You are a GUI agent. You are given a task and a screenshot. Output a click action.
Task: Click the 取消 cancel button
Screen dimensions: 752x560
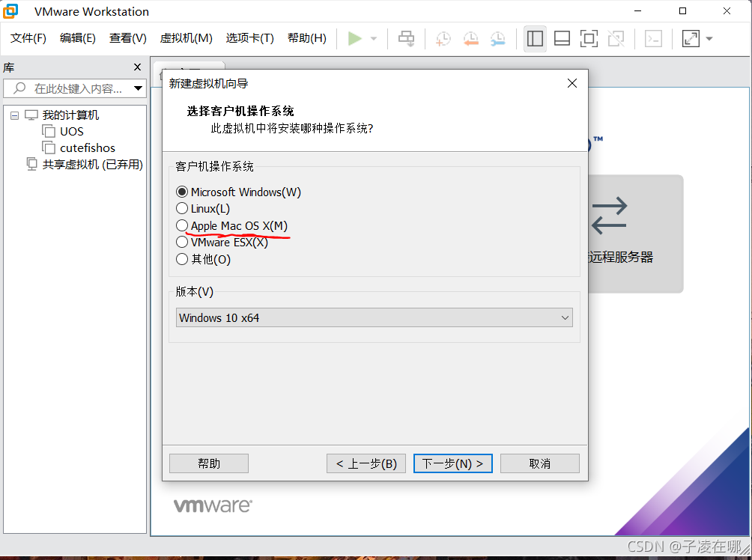pos(539,463)
